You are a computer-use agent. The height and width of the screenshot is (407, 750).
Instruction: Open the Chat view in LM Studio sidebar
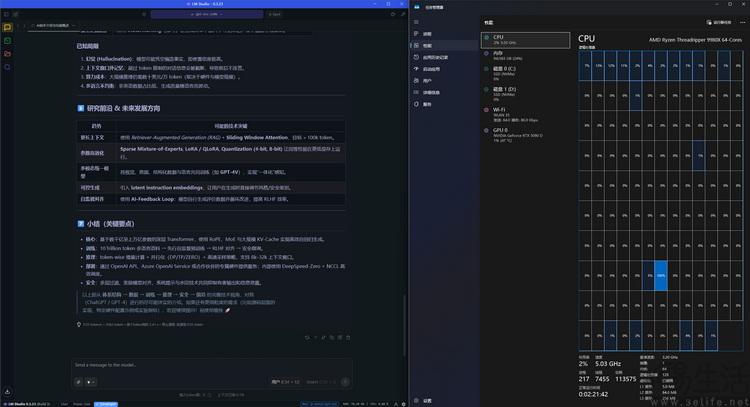tap(7, 27)
